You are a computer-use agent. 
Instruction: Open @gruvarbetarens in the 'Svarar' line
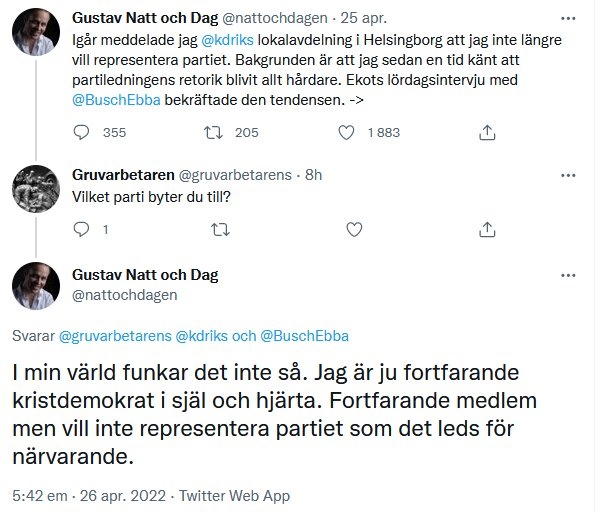(x=115, y=336)
